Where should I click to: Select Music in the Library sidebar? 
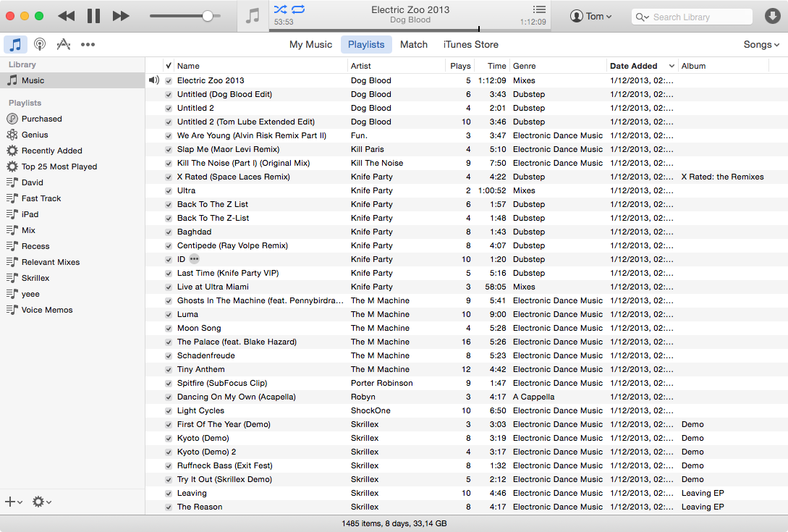(72, 80)
